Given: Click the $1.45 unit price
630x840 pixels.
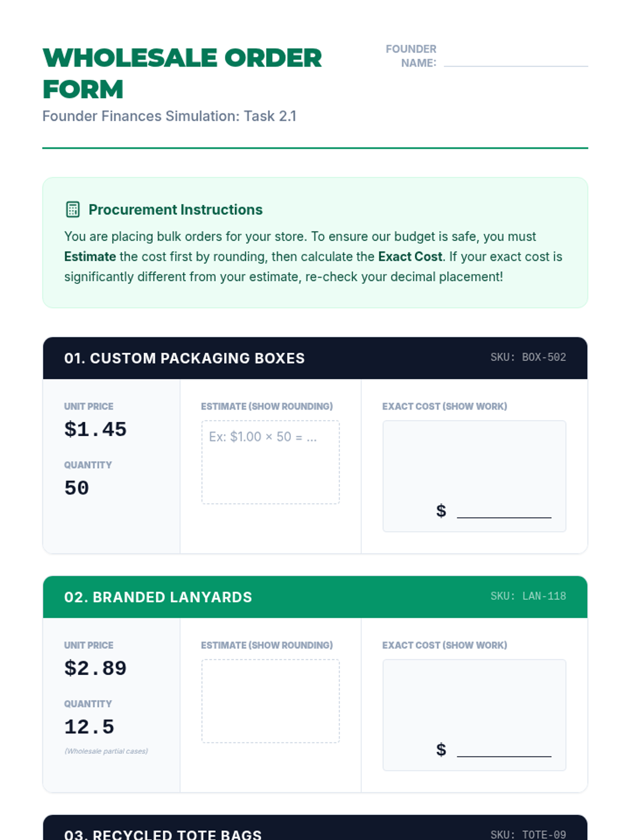Looking at the screenshot, I should pyautogui.click(x=95, y=429).
